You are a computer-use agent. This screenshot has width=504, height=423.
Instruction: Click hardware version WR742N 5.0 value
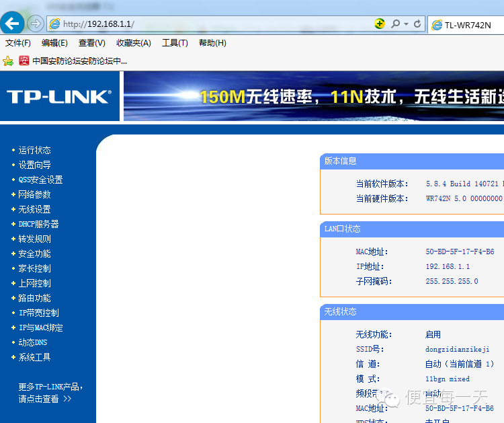464,198
